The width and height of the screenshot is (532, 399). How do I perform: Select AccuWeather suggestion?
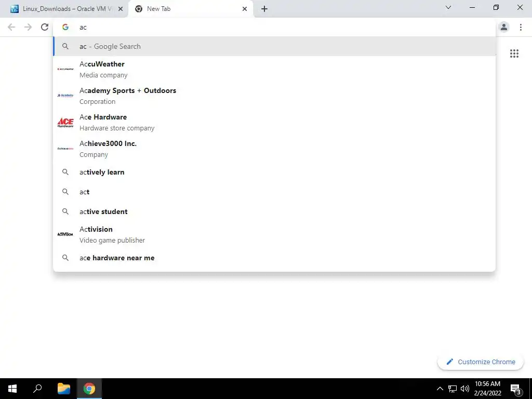tap(274, 69)
